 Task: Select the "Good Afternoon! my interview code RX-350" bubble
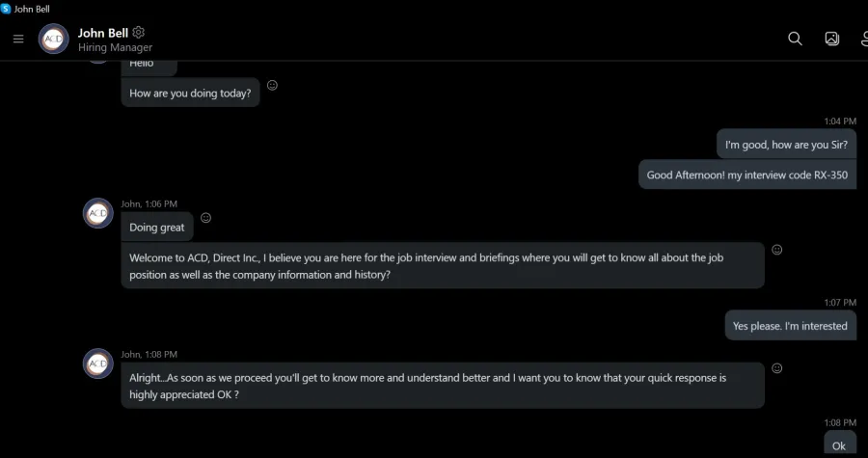coord(747,175)
